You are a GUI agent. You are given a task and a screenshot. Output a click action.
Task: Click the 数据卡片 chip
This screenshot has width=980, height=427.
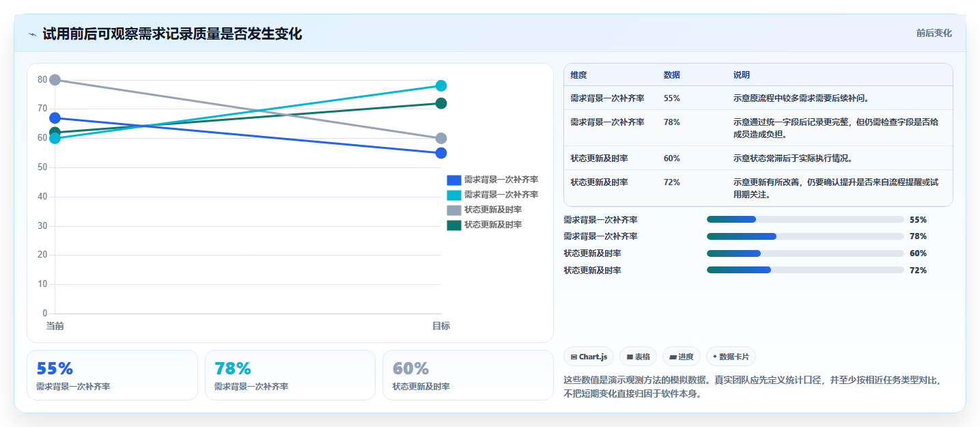(x=731, y=357)
